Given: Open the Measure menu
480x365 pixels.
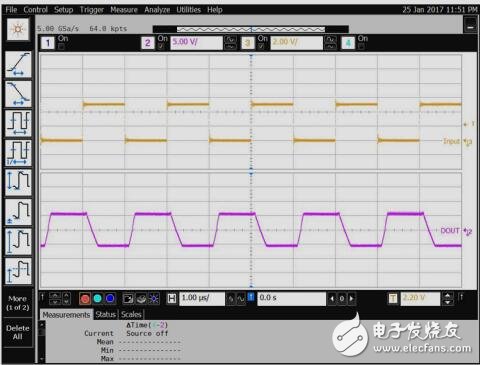Looking at the screenshot, I should [124, 10].
